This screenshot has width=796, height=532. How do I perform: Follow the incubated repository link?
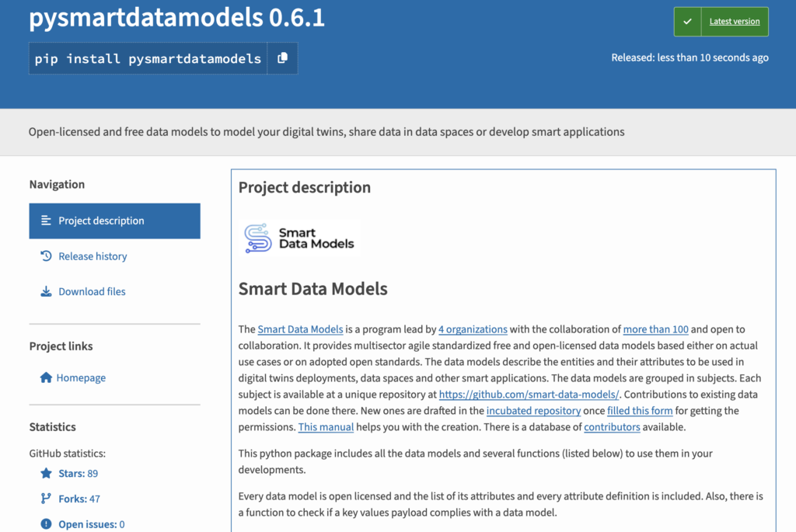[x=533, y=410]
